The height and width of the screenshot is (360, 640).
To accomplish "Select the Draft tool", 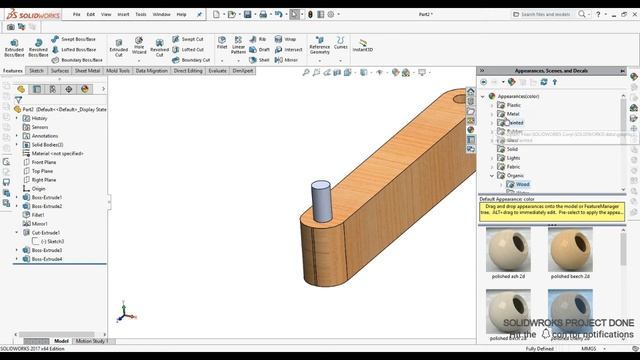I will [260, 49].
